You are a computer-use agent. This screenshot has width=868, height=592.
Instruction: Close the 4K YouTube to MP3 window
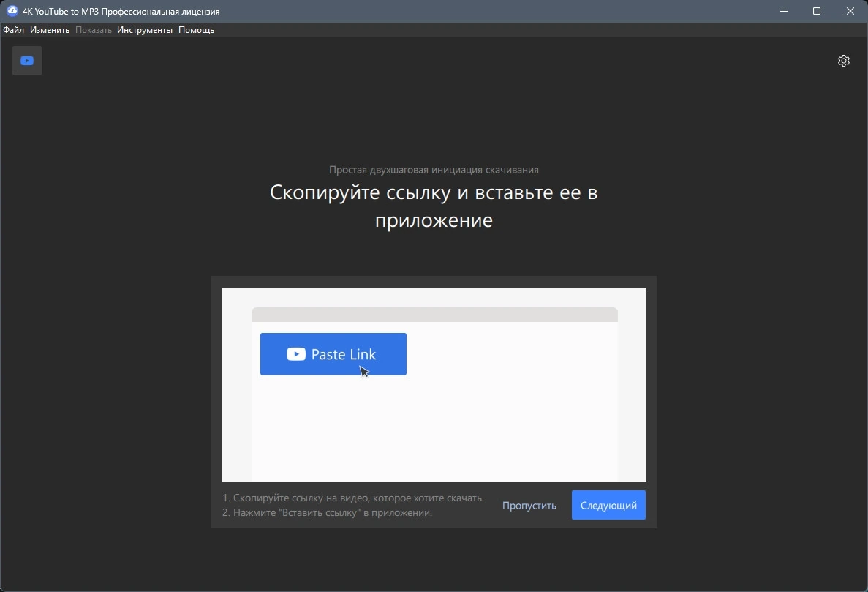click(850, 11)
